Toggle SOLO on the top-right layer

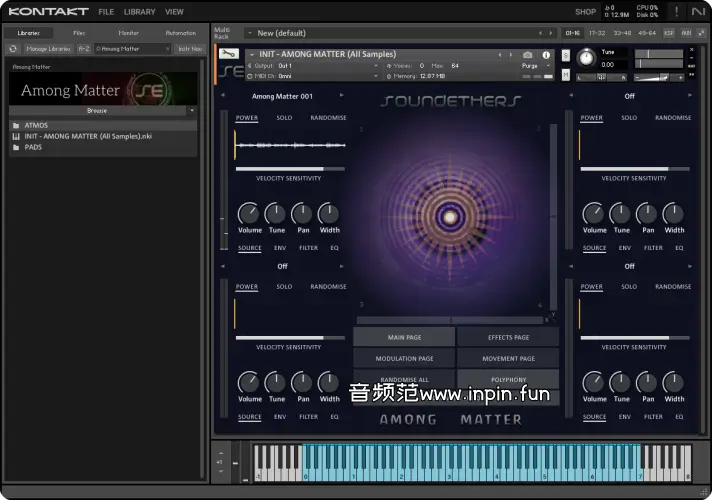pos(629,118)
